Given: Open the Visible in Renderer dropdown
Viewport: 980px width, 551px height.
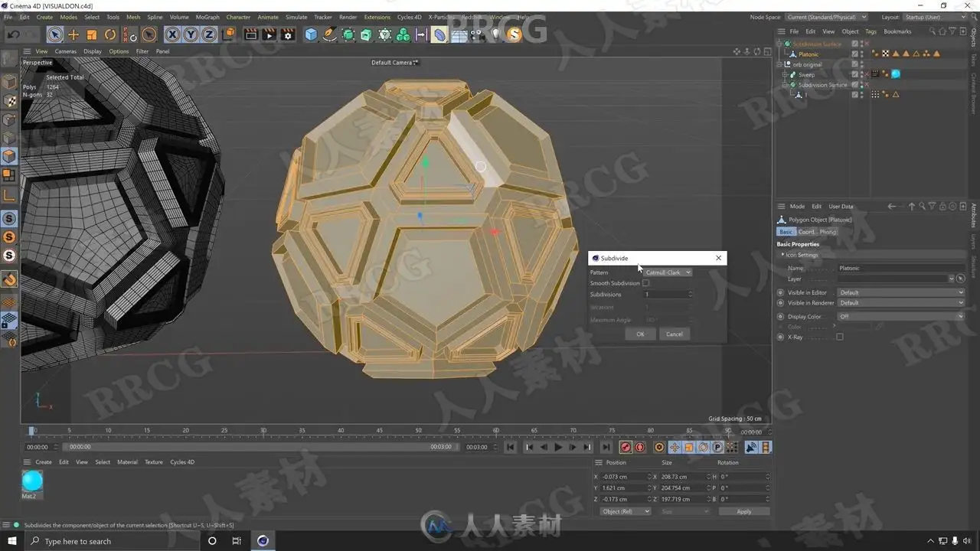Looking at the screenshot, I should [900, 303].
